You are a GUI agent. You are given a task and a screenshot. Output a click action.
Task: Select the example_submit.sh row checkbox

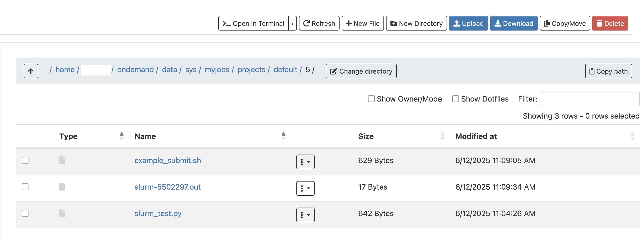pos(25,160)
